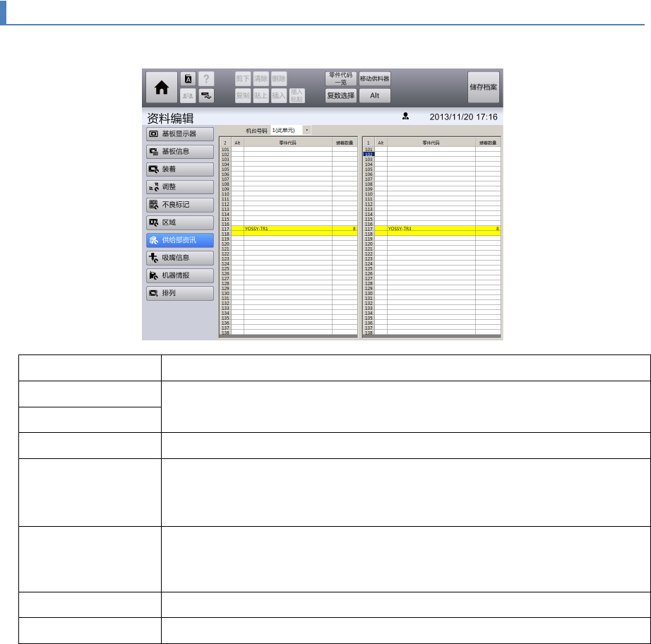This screenshot has width=651, height=644.
Task: Click table number '2' header of left table
Action: 225,143
